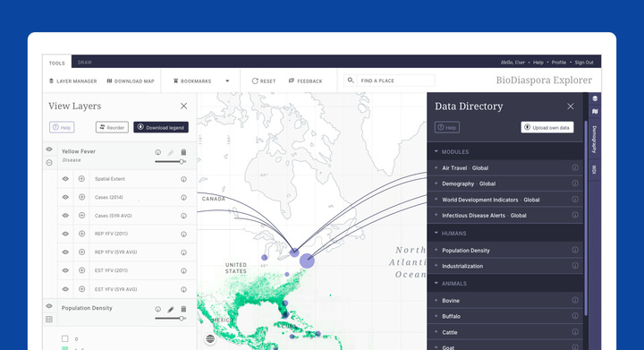Click the Upload own data button
This screenshot has height=350, width=644.
coord(547,127)
